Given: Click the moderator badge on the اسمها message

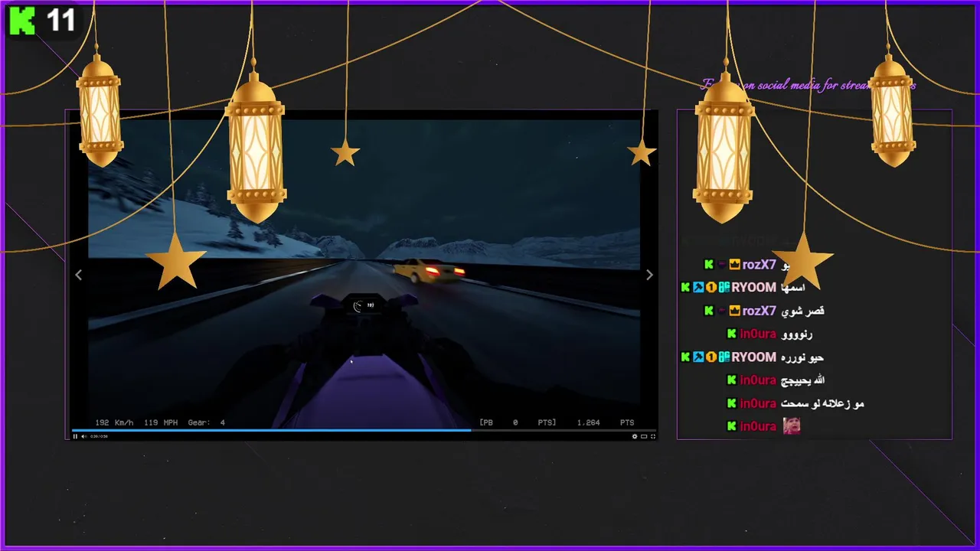Looking at the screenshot, I should click(698, 288).
